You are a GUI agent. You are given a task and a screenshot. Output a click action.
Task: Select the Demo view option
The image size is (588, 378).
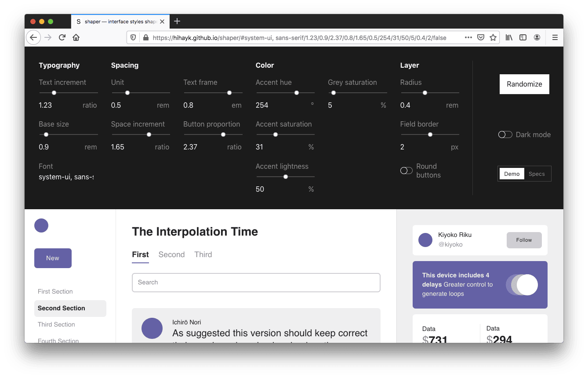click(x=512, y=174)
